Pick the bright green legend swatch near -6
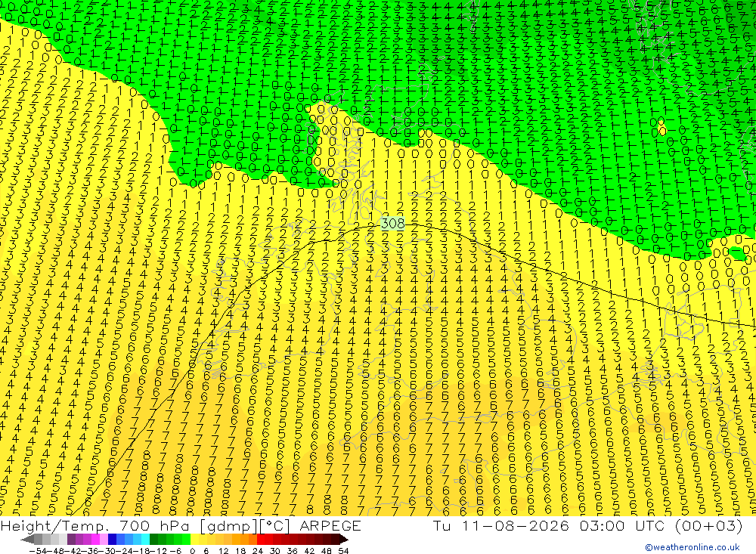The width and height of the screenshot is (756, 554). click(x=185, y=540)
